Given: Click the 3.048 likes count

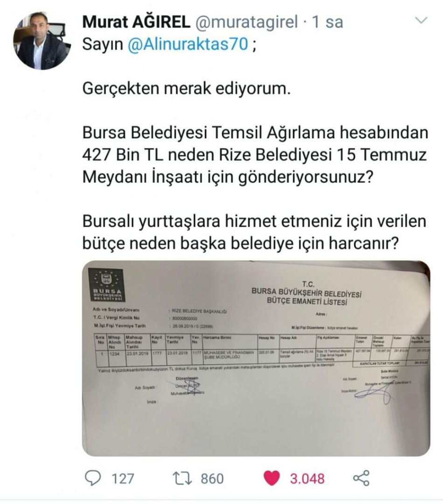Looking at the screenshot, I should pyautogui.click(x=307, y=479).
